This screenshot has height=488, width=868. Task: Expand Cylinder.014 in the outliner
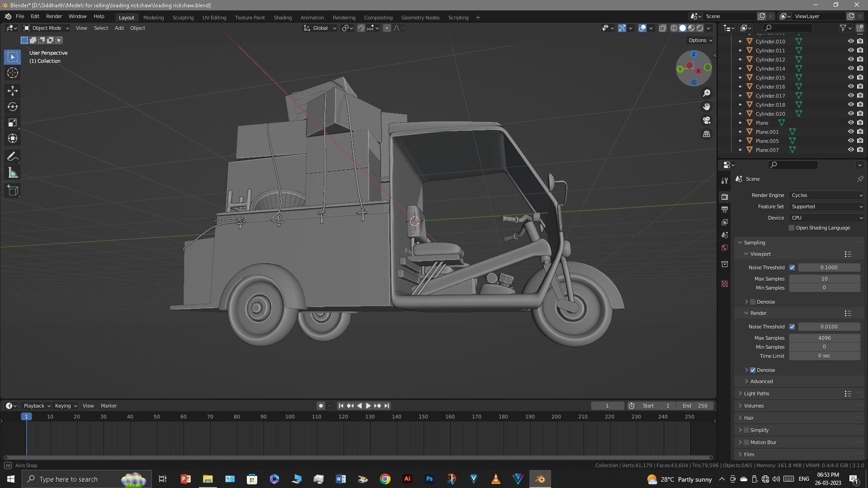point(740,69)
